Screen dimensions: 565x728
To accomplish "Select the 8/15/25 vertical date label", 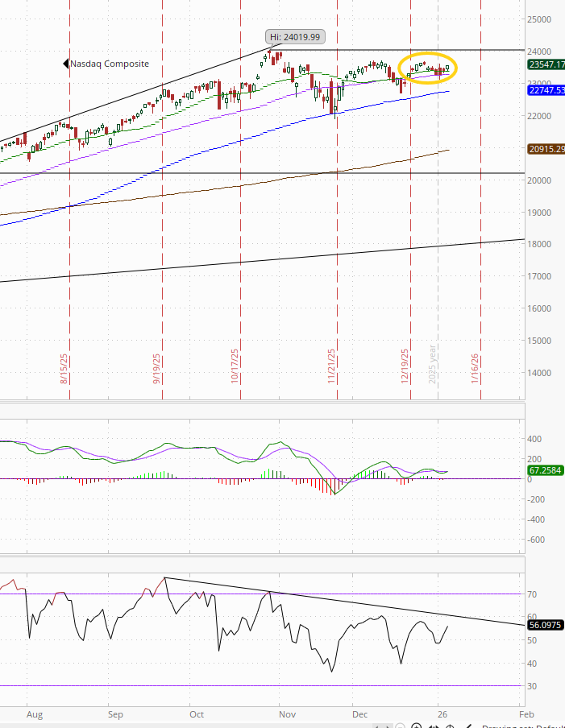I will 64,369.
